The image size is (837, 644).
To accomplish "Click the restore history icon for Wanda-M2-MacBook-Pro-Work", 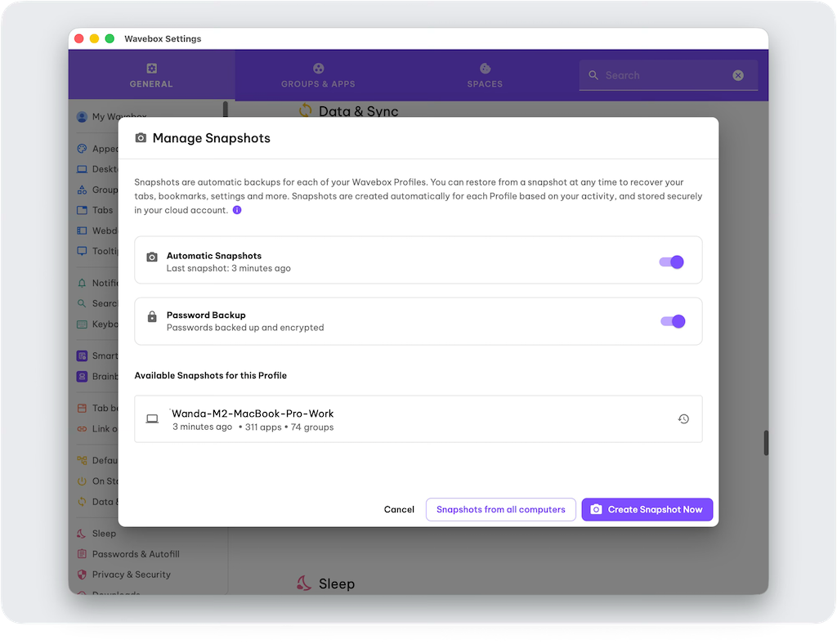I will pyautogui.click(x=683, y=419).
